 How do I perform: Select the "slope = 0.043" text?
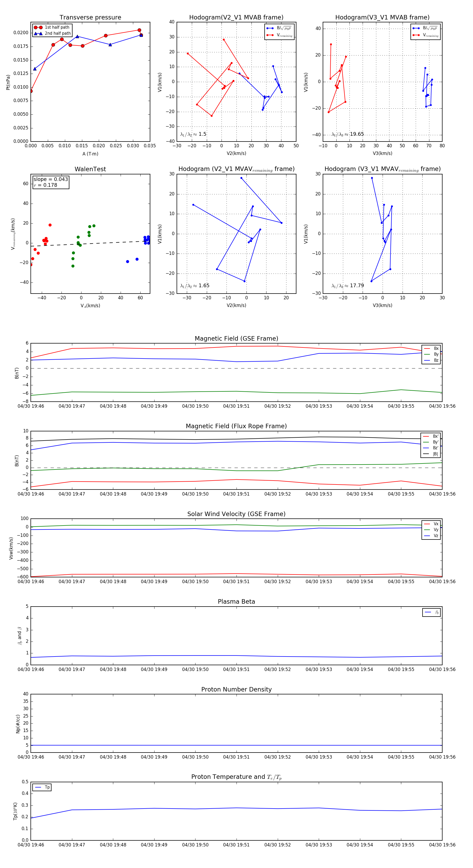point(50,179)
